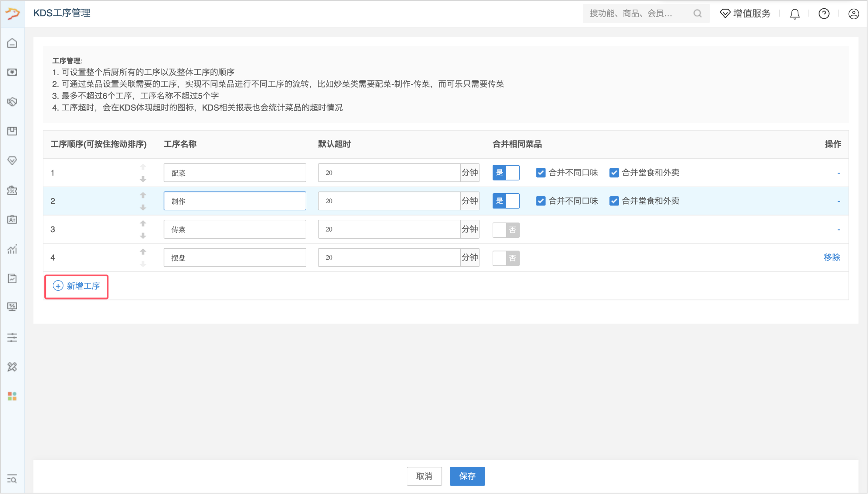
Task: Uncheck 合并堂食和外卖 in the 配菜 row
Action: pos(614,173)
